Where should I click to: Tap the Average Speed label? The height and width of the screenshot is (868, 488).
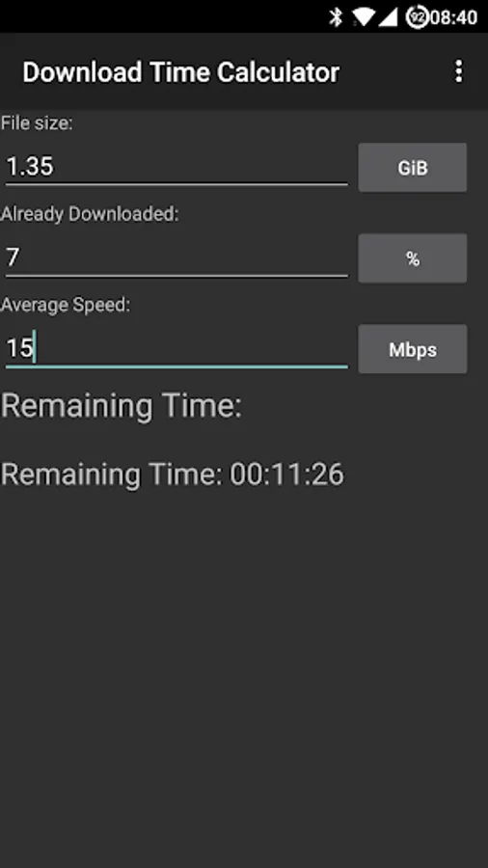point(66,305)
